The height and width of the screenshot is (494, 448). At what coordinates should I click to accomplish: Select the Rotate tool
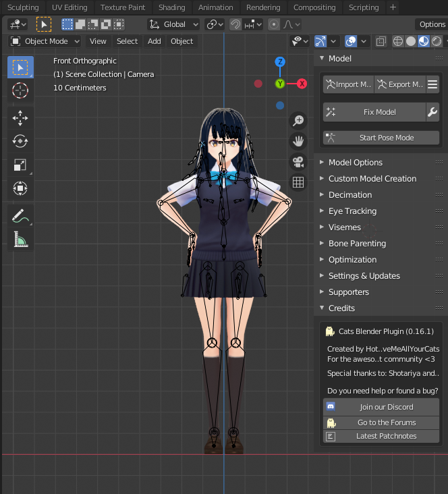(20, 141)
